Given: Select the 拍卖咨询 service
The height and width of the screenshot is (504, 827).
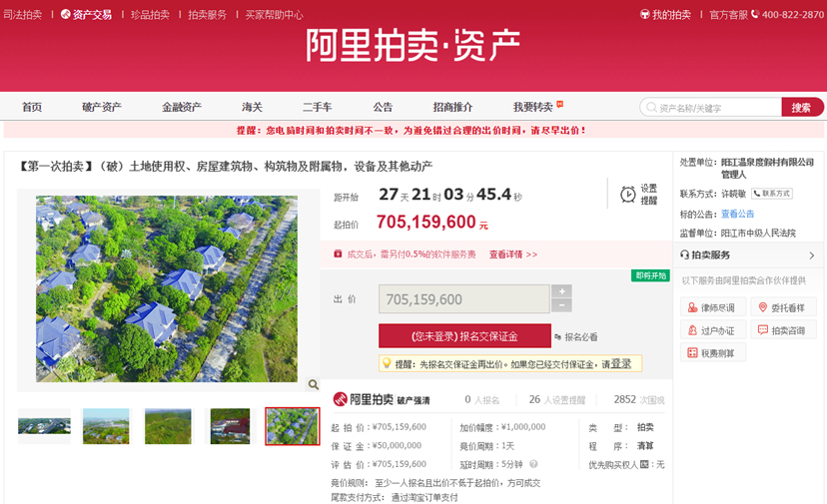Looking at the screenshot, I should click(784, 330).
